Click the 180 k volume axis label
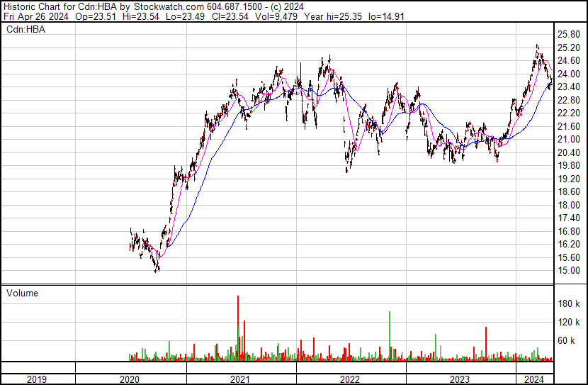The height and width of the screenshot is (385, 588). (570, 304)
